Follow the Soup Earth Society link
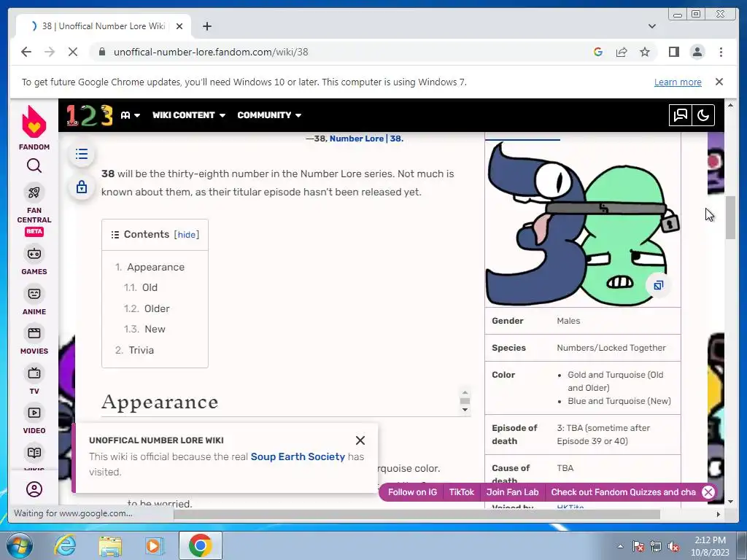Viewport: 747px width, 560px height. tap(298, 456)
